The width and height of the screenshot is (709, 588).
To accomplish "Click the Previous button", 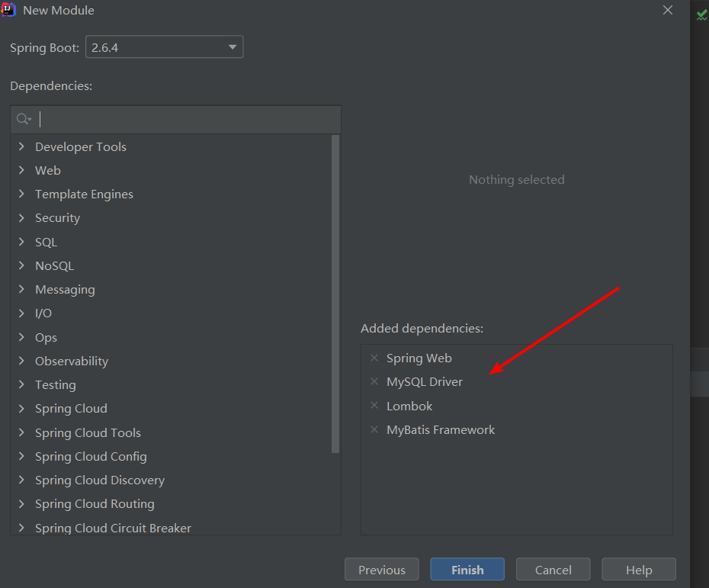I will coord(382,570).
